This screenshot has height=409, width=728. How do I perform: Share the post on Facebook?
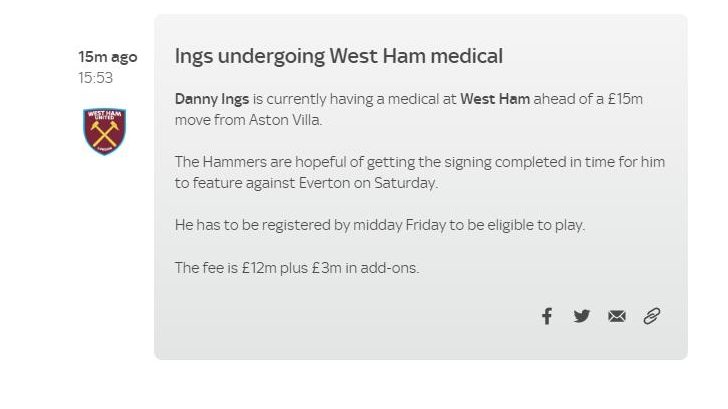point(547,316)
